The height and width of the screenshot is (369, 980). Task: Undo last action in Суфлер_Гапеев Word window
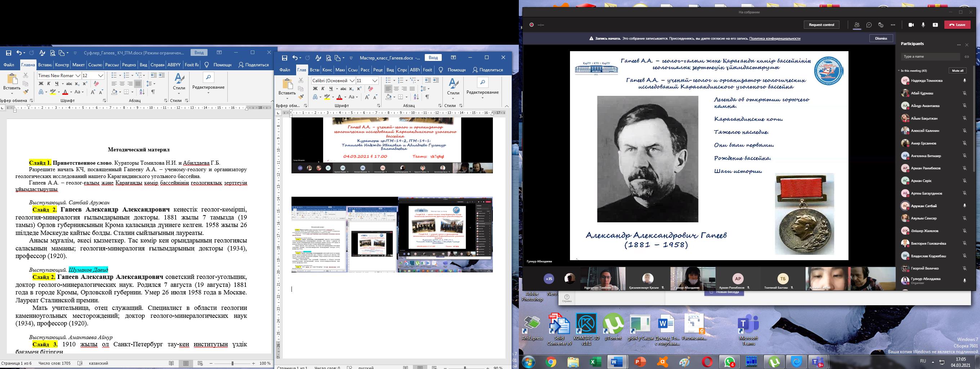(x=19, y=53)
